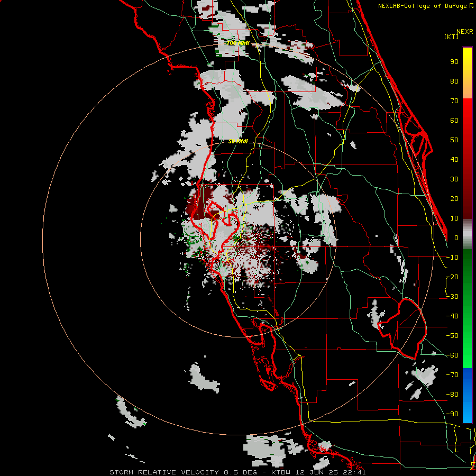Click the -30 value on the velocity scale
The height and width of the screenshot is (476, 476).
[x=452, y=297]
